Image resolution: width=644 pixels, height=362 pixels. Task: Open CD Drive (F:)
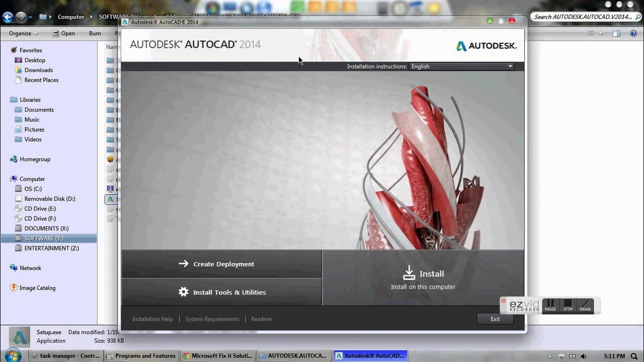(40, 219)
